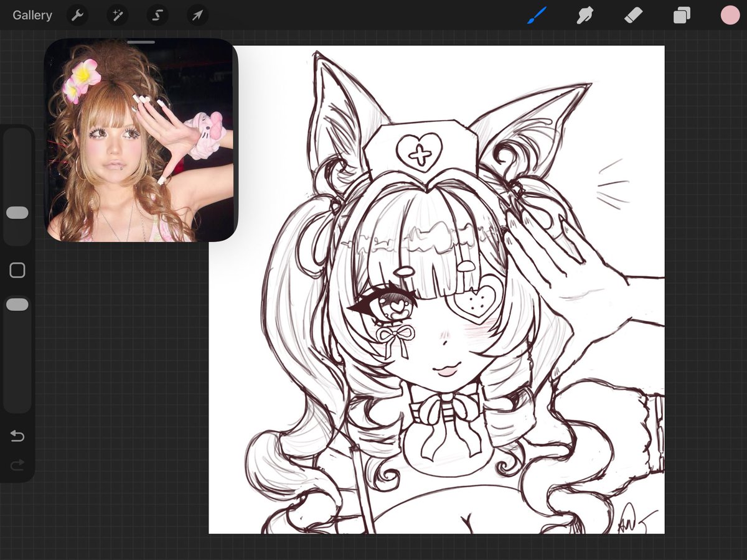This screenshot has width=747, height=560.
Task: Open the Actions wrench menu
Action: tap(77, 15)
